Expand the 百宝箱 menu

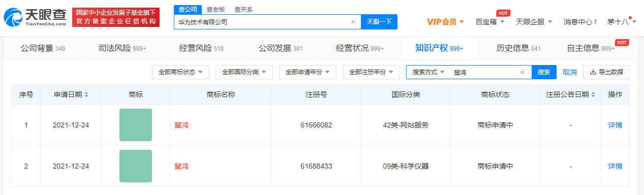489,22
